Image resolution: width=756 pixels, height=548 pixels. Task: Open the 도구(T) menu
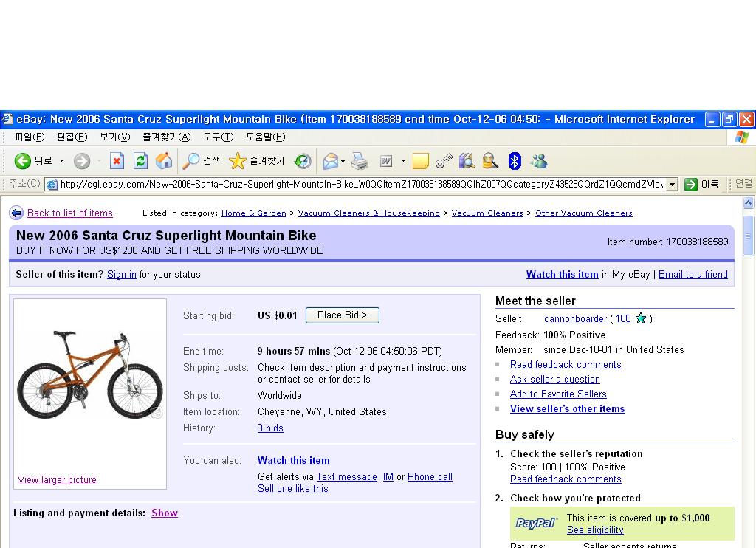click(x=218, y=137)
